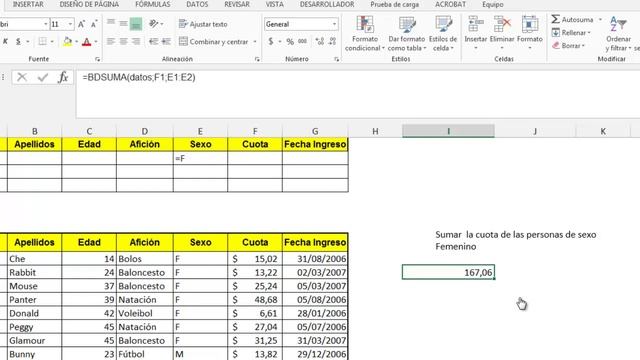Select the date cell 28/01/2006
The width and height of the screenshot is (640, 360).
pos(315,313)
